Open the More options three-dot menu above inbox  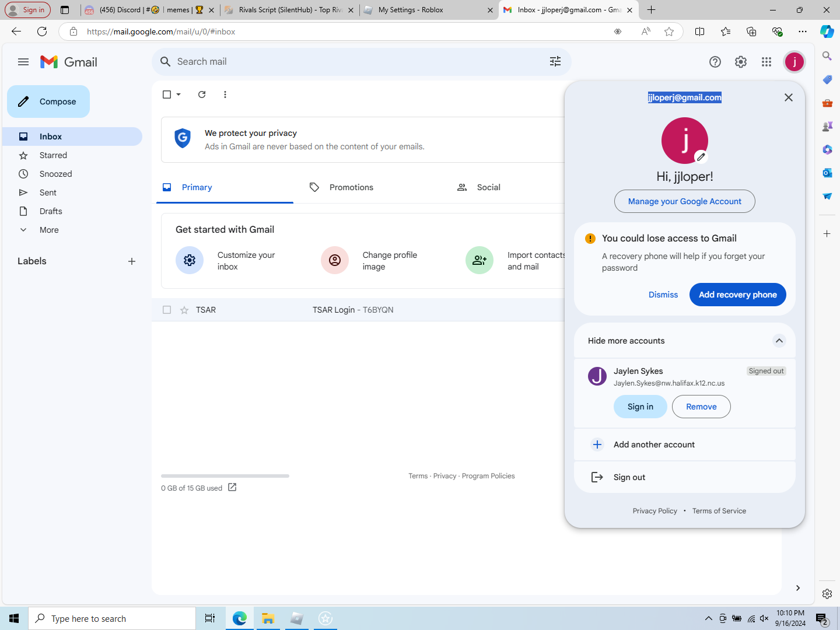coord(225,94)
